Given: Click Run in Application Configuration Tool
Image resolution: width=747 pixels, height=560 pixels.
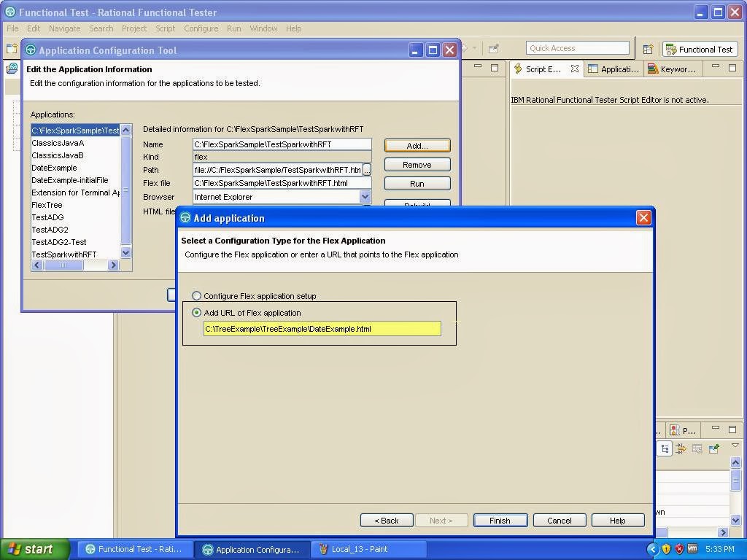Looking at the screenshot, I should [417, 184].
